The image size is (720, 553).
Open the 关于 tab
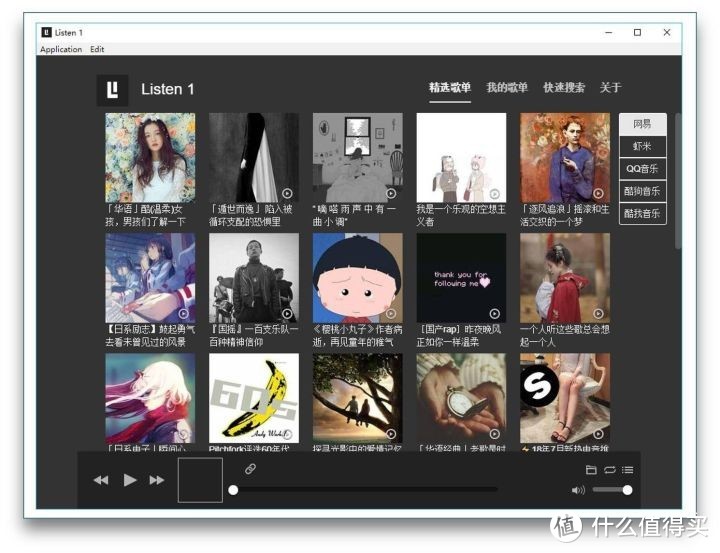[611, 87]
